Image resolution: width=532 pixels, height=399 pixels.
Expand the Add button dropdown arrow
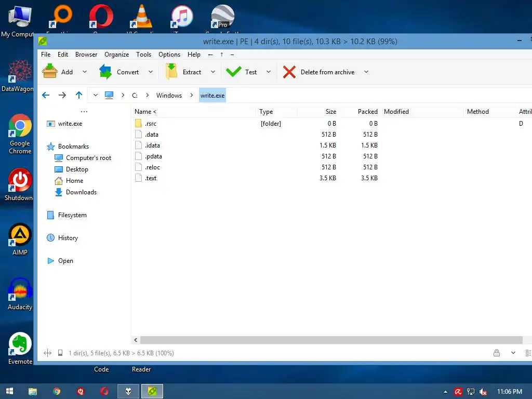point(85,72)
